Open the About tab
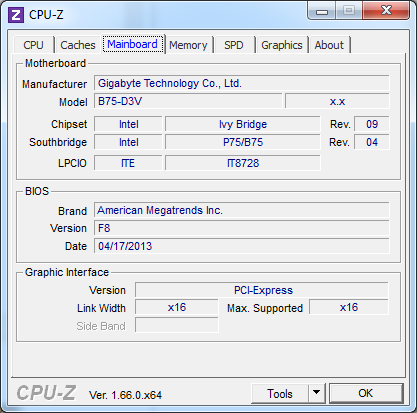Viewport: 417px width, 413px height. pos(329,45)
